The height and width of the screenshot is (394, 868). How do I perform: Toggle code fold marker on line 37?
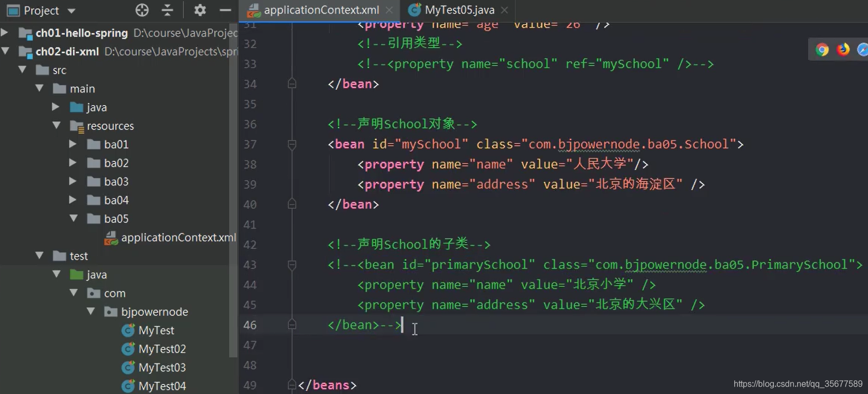[x=292, y=144]
